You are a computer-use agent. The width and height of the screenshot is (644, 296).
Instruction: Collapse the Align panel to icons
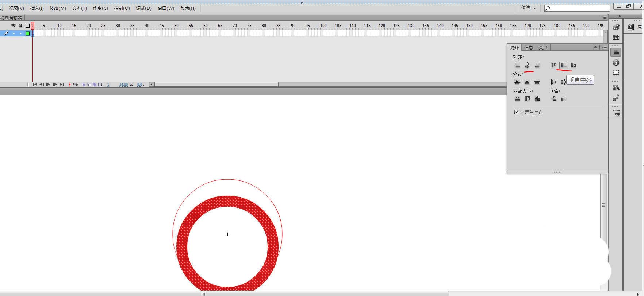coord(595,47)
